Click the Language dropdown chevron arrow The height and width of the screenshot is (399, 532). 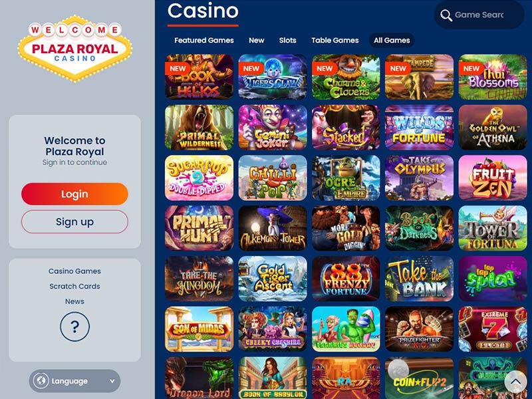[112, 381]
